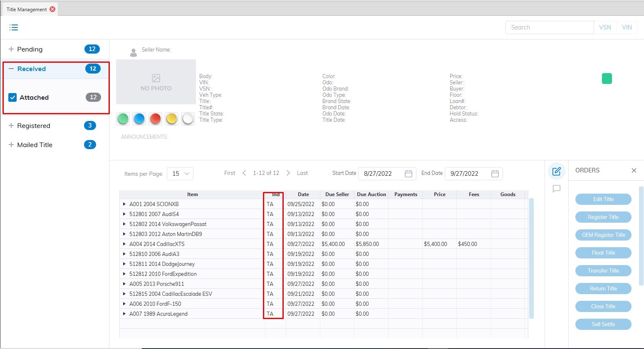
Task: Open the comments speech bubble icon
Action: pos(556,189)
